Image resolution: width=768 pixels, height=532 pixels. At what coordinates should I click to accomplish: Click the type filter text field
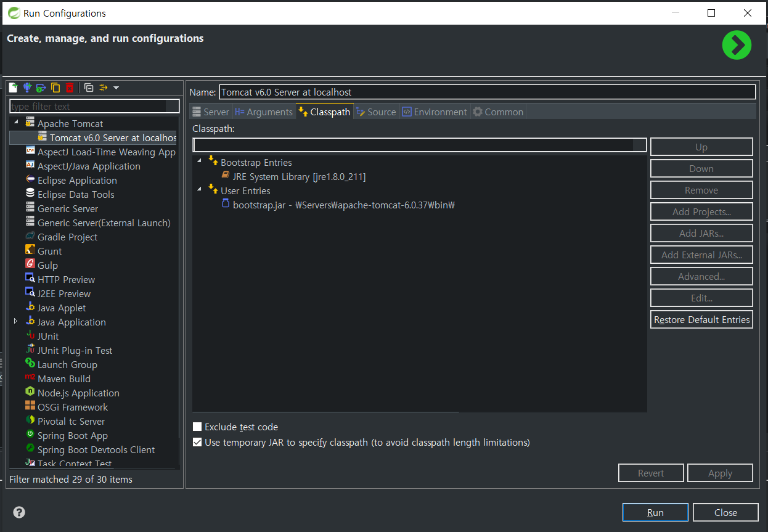94,107
